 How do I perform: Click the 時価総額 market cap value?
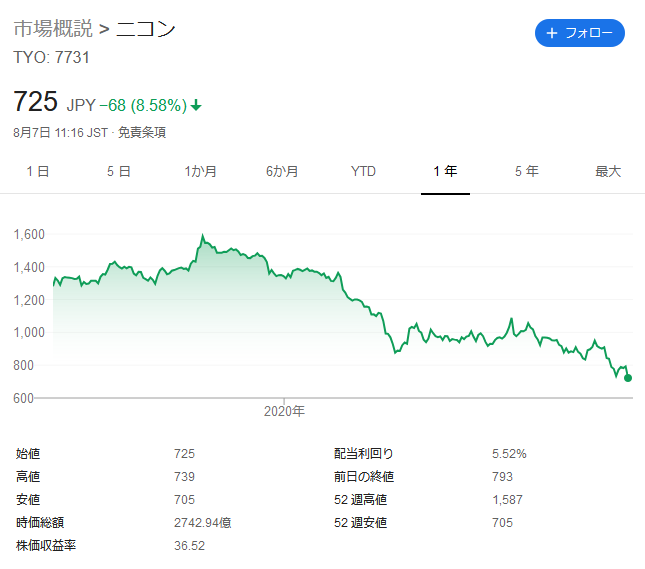204,523
